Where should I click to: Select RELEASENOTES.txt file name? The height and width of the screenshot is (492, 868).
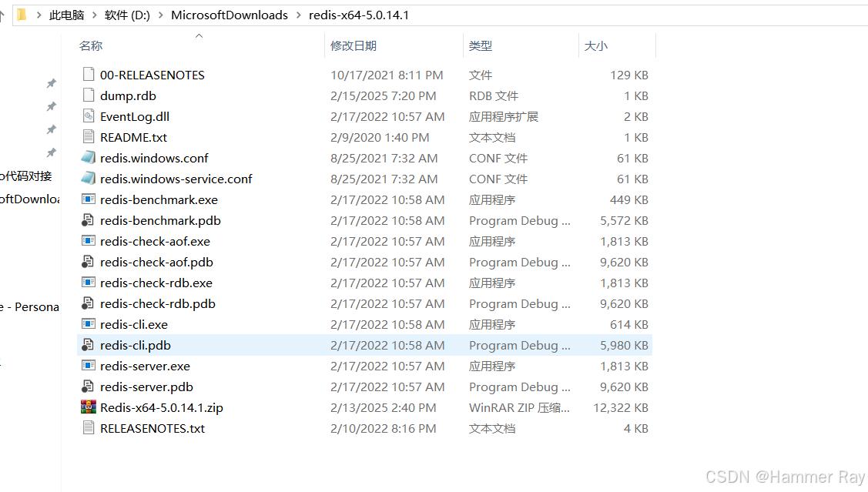pos(152,428)
